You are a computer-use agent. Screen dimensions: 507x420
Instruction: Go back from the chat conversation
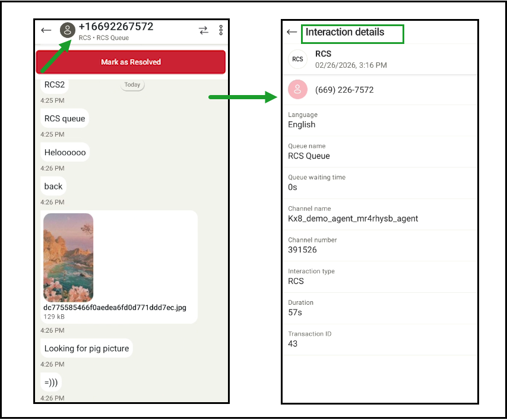coord(46,31)
